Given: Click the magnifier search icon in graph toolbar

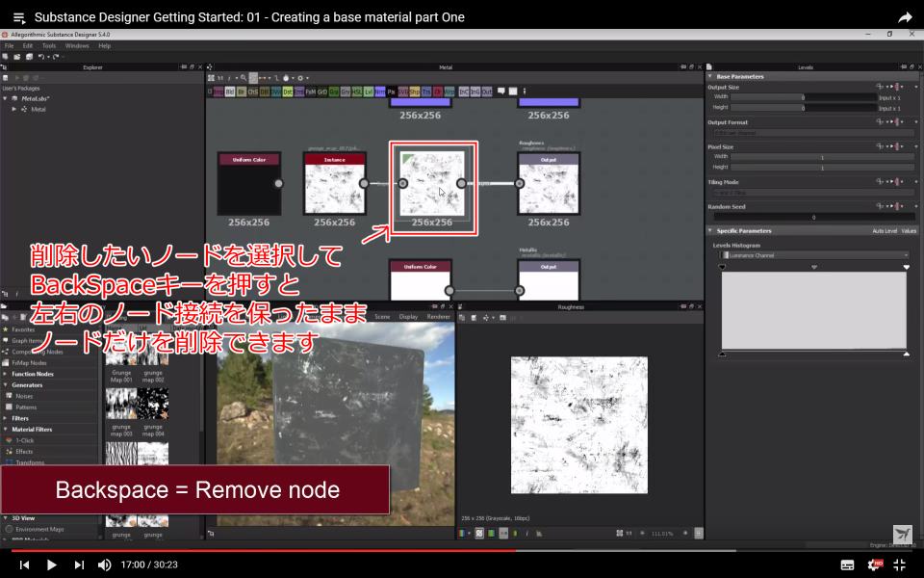Looking at the screenshot, I should 244,78.
